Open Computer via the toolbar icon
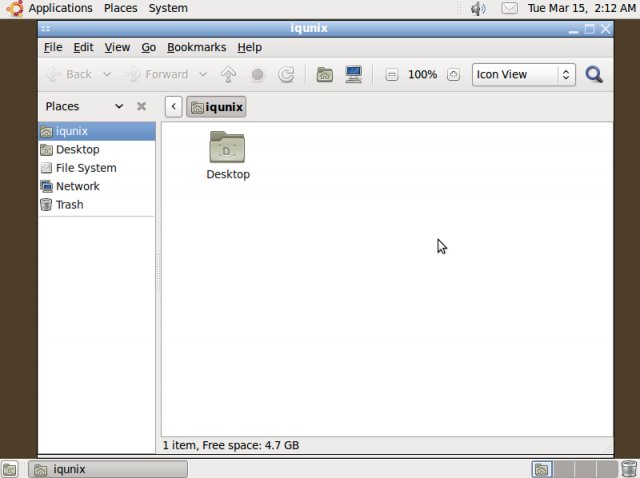Image resolution: width=640 pixels, height=478 pixels. tap(353, 74)
